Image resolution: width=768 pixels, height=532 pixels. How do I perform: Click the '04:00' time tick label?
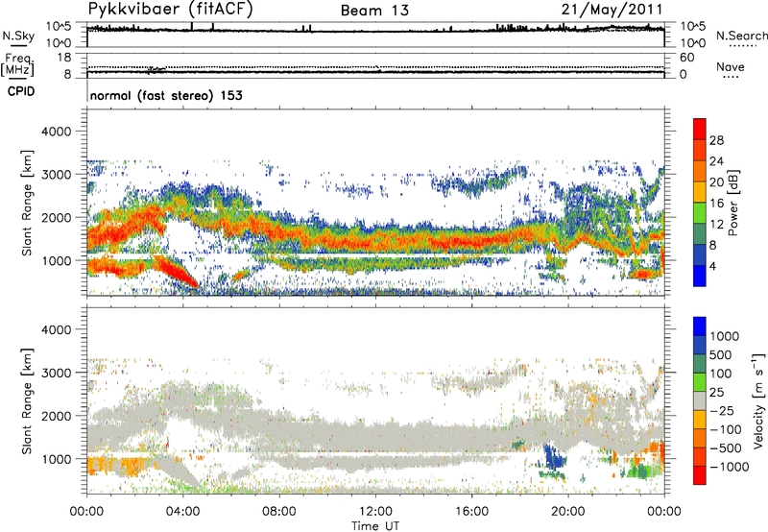[x=183, y=512]
